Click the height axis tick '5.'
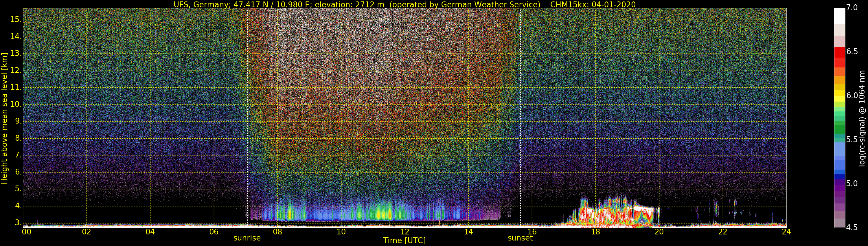The image size is (868, 246). click(18, 189)
